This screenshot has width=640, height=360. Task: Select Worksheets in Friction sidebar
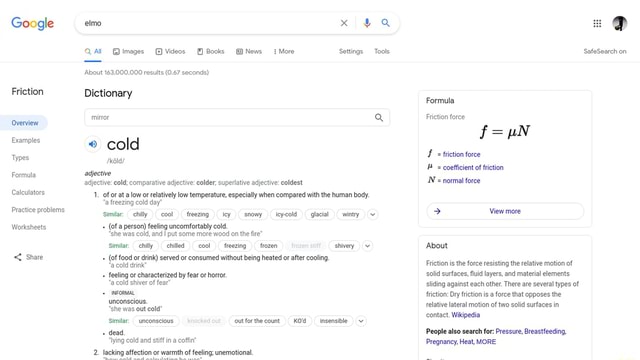pyautogui.click(x=29, y=227)
